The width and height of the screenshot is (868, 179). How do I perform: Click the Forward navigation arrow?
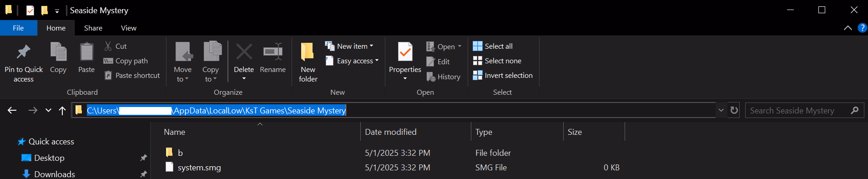pos(33,110)
